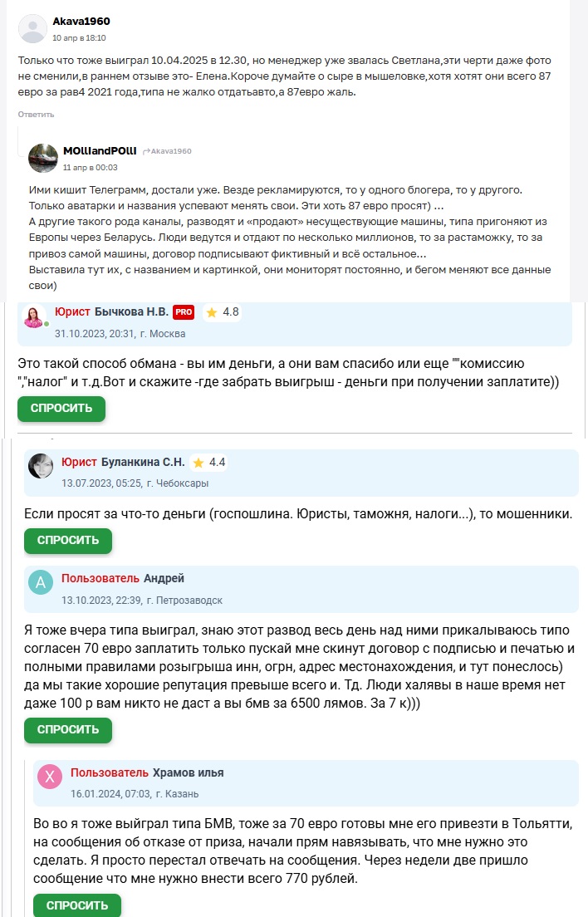This screenshot has height=917, width=588.
Task: Click Храмов илья's pink X avatar
Action: pyautogui.click(x=50, y=777)
